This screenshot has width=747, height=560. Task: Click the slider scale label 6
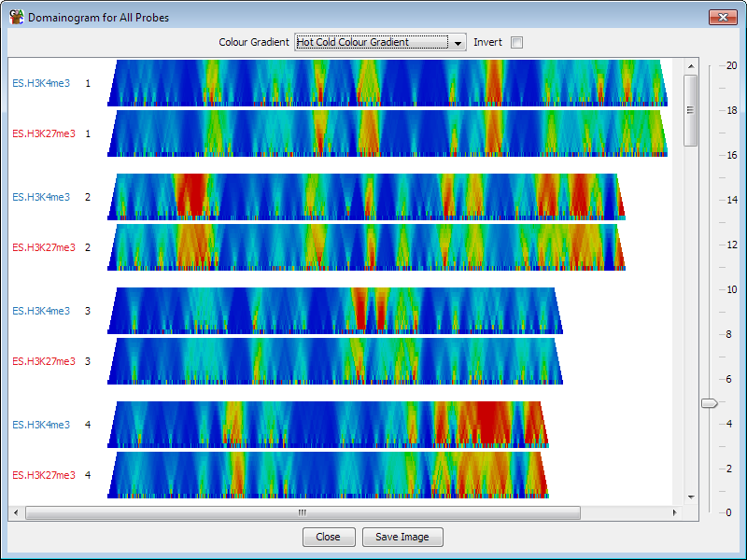tap(728, 379)
